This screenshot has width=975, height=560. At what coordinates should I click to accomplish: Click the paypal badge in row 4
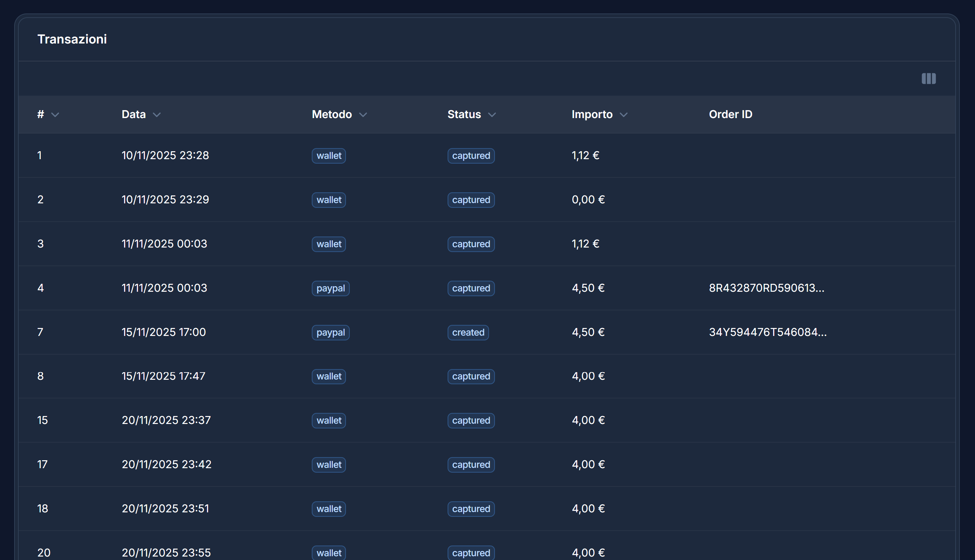coord(330,288)
